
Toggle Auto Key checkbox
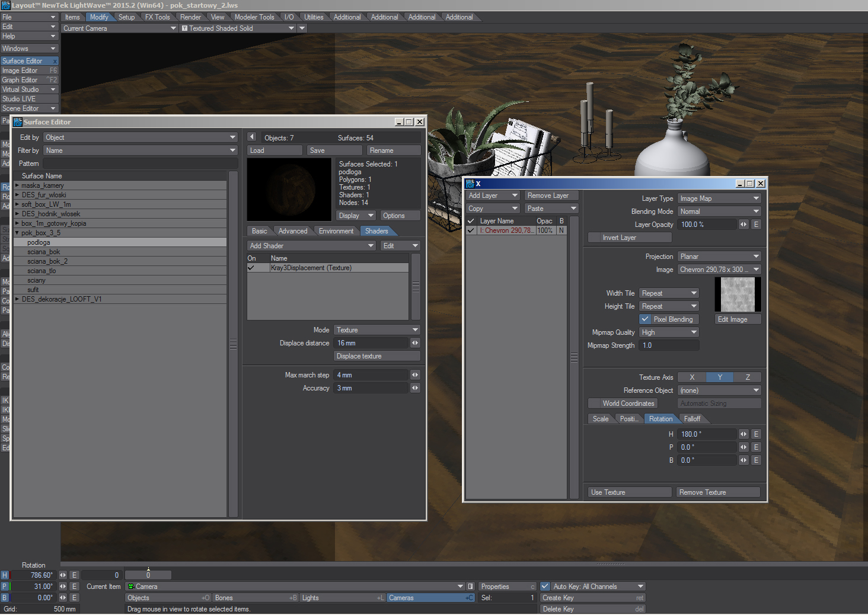545,587
